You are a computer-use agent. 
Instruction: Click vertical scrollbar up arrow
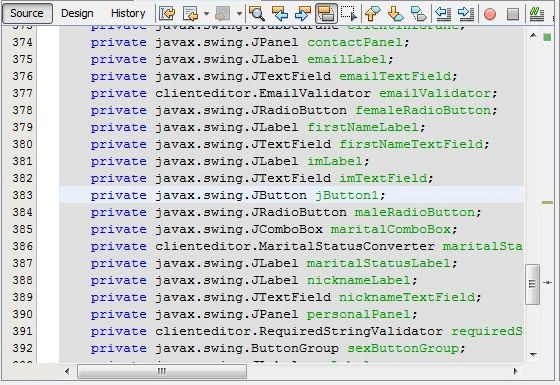click(x=533, y=35)
